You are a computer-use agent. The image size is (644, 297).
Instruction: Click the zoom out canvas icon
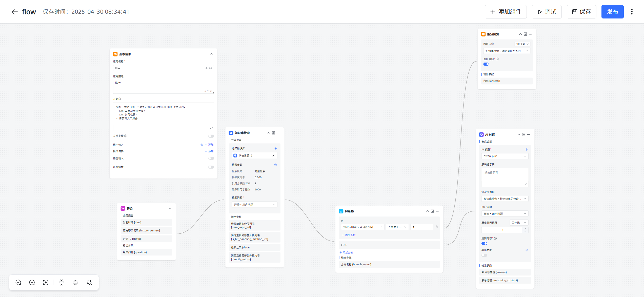click(18, 283)
